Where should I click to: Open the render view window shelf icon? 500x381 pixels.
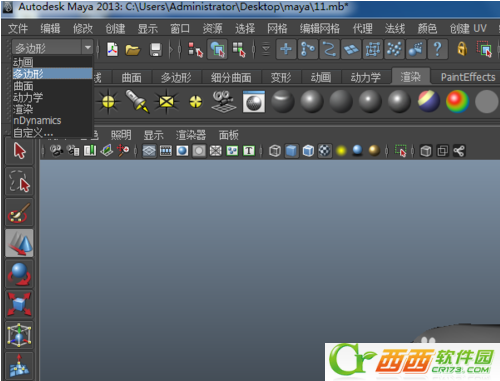254,101
